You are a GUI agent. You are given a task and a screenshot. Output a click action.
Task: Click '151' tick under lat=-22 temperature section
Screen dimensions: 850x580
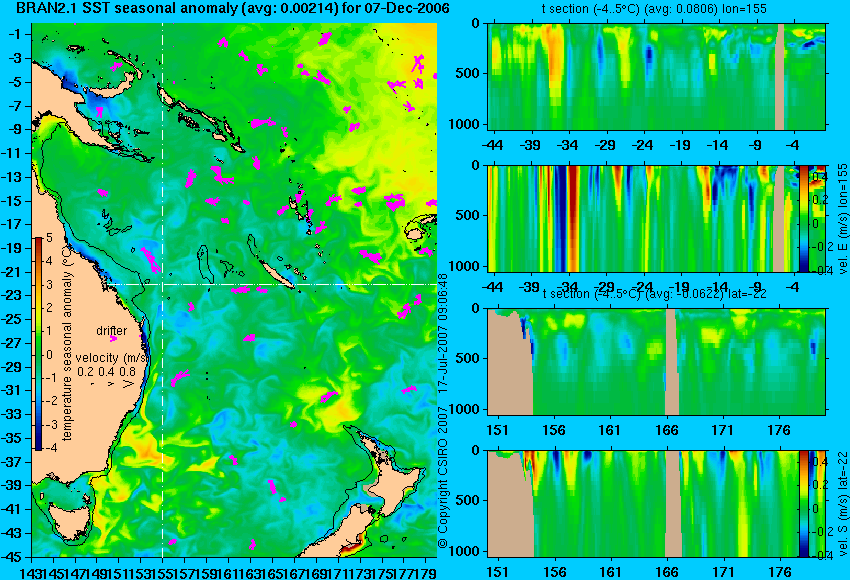(x=497, y=430)
